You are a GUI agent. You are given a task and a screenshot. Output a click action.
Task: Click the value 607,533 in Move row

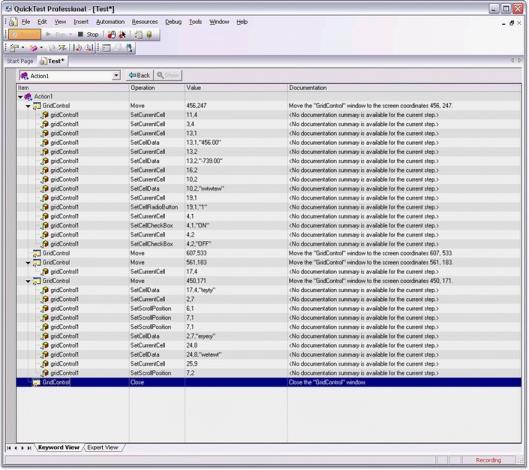tap(197, 253)
